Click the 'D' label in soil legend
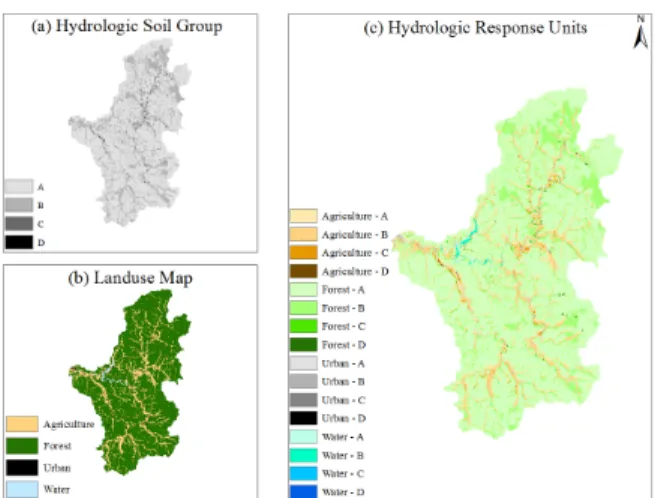 41,242
